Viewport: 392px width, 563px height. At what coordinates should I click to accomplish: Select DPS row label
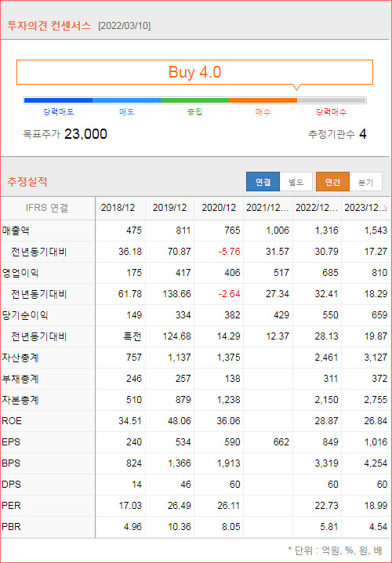point(11,485)
